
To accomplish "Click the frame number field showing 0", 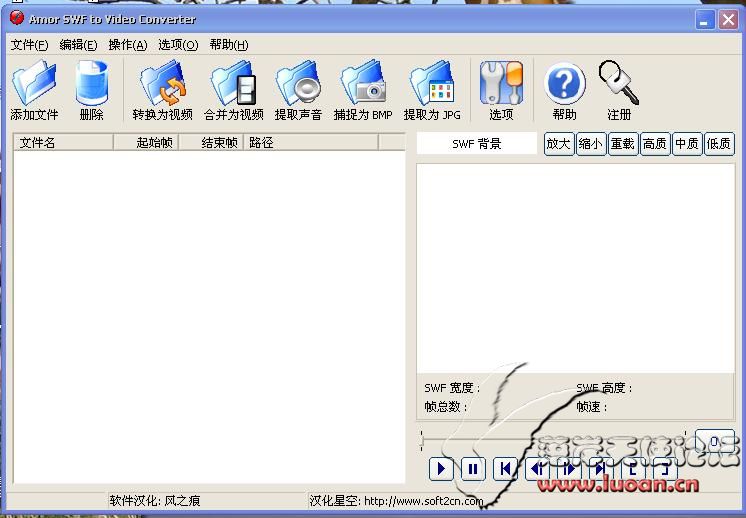I will pyautogui.click(x=715, y=442).
